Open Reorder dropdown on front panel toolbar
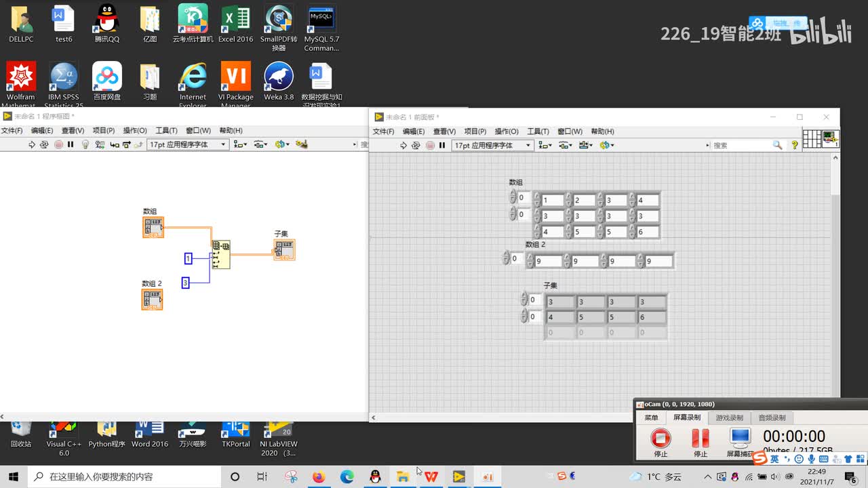Image resolution: width=868 pixels, height=488 pixels. (x=606, y=145)
